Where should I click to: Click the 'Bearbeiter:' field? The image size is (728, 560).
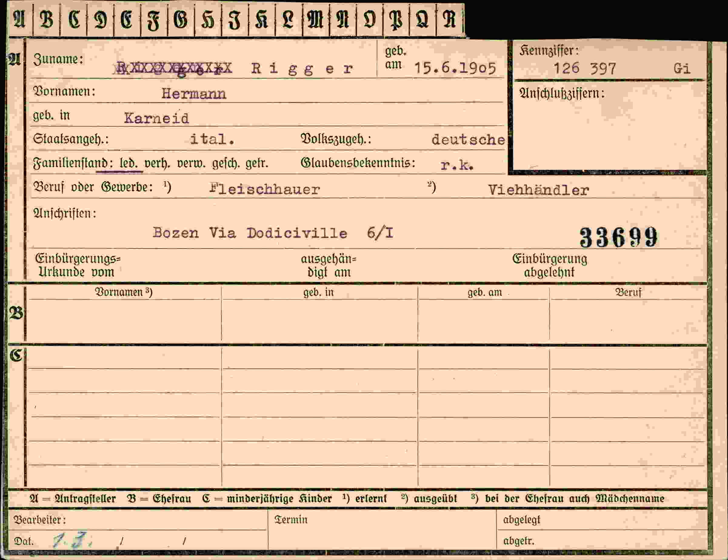(x=137, y=520)
